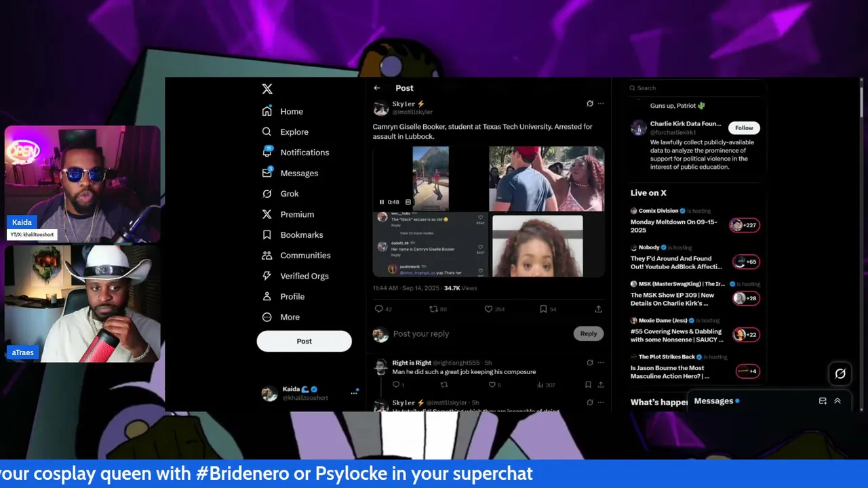The image size is (868, 488).
Task: Open more options on Skyler's main post
Action: coord(601,104)
